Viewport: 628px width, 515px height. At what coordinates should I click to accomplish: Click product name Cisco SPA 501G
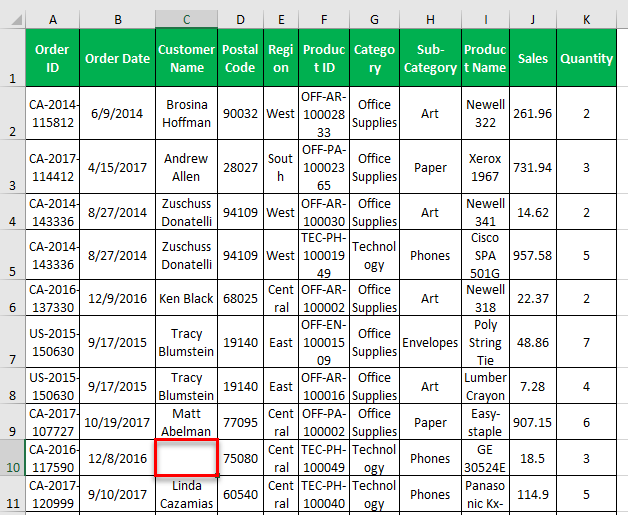pos(485,254)
